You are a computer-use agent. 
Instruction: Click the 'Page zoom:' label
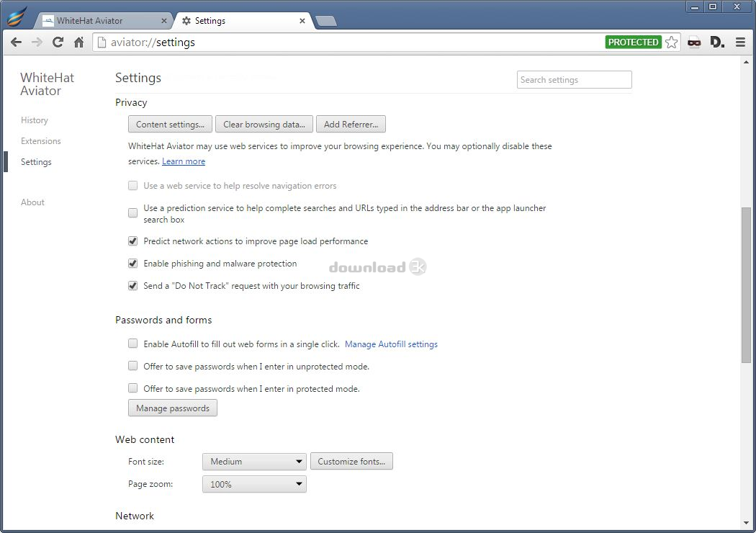coord(150,484)
